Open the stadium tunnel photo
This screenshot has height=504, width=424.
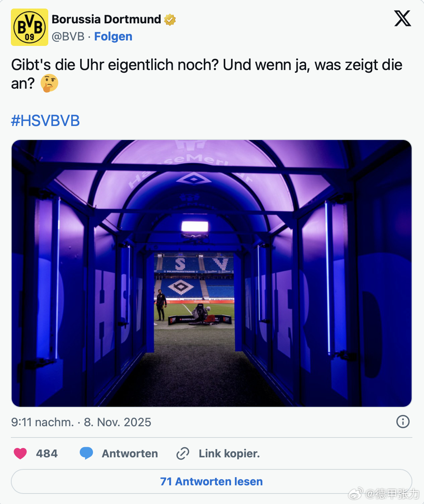(212, 273)
